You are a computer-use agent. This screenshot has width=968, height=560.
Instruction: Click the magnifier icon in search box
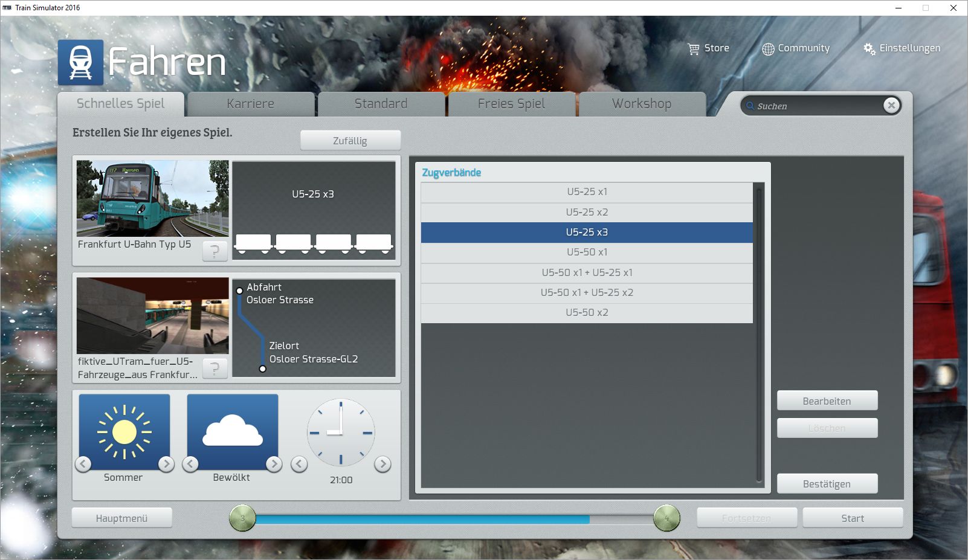[750, 106]
